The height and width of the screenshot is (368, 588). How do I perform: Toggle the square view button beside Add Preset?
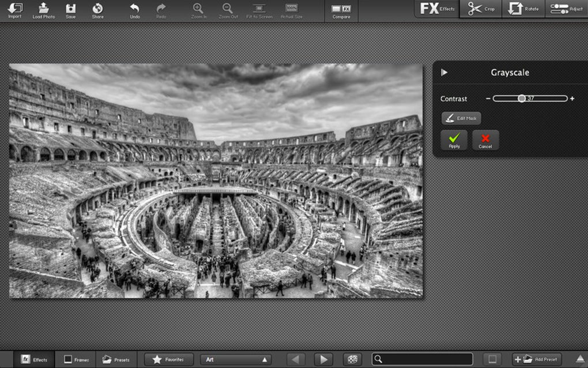click(492, 359)
